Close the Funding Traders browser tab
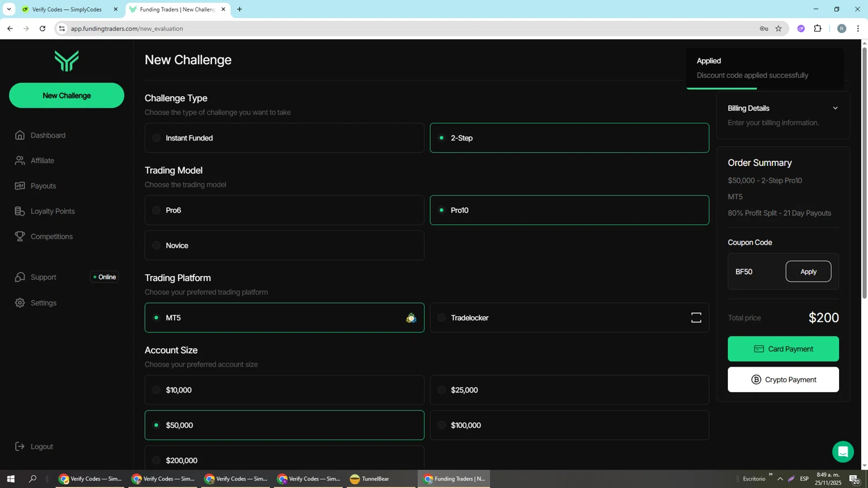The image size is (868, 488). (223, 9)
